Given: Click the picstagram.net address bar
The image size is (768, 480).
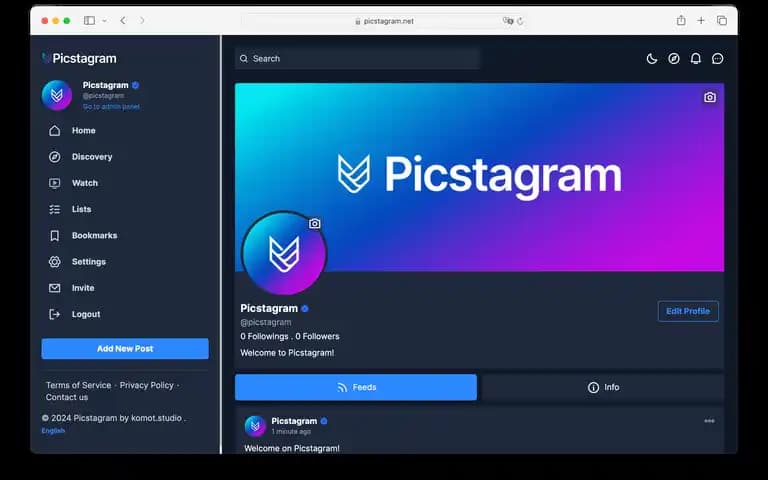Looking at the screenshot, I should (384, 21).
